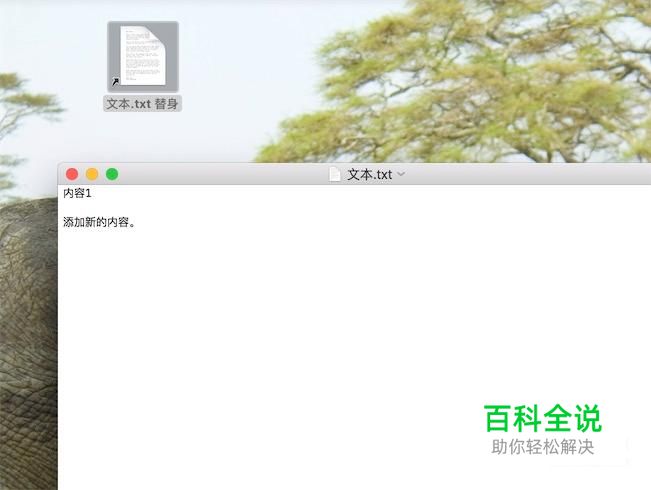651x490 pixels.
Task: Click the 文本.txt window title text
Action: (x=370, y=174)
